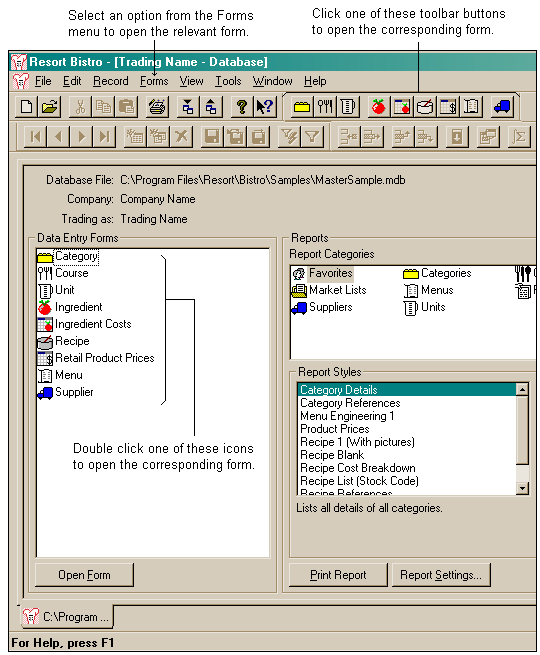
Task: Select Unit in Data Entry Forms list
Action: [56, 290]
